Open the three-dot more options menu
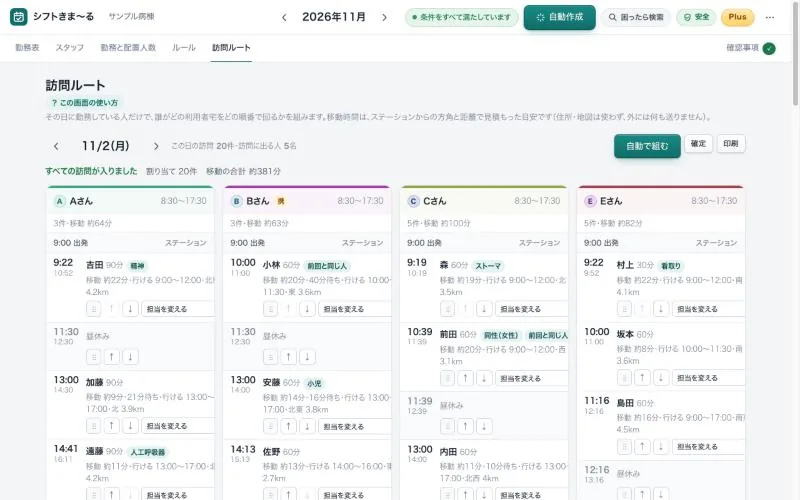This screenshot has height=500, width=800. pos(770,17)
